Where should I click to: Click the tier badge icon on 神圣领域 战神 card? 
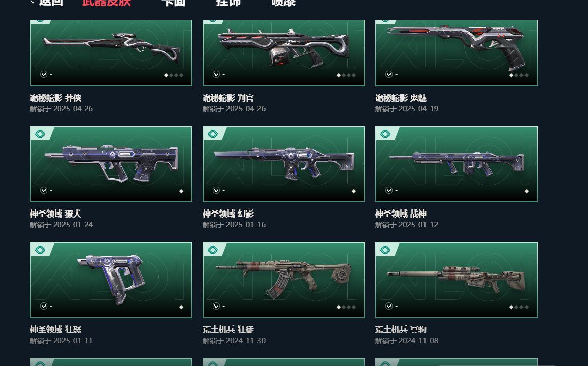tap(385, 134)
